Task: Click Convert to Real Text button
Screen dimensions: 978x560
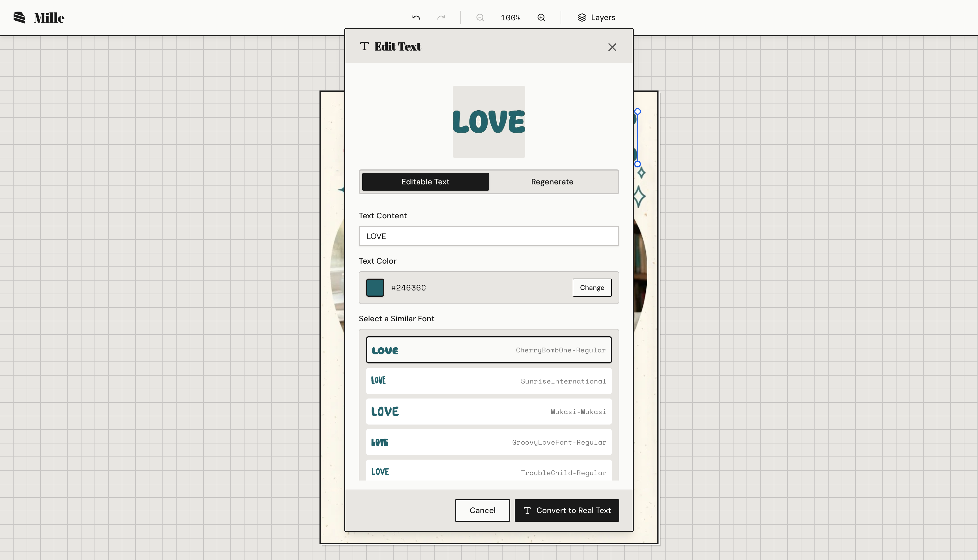Action: [567, 511]
